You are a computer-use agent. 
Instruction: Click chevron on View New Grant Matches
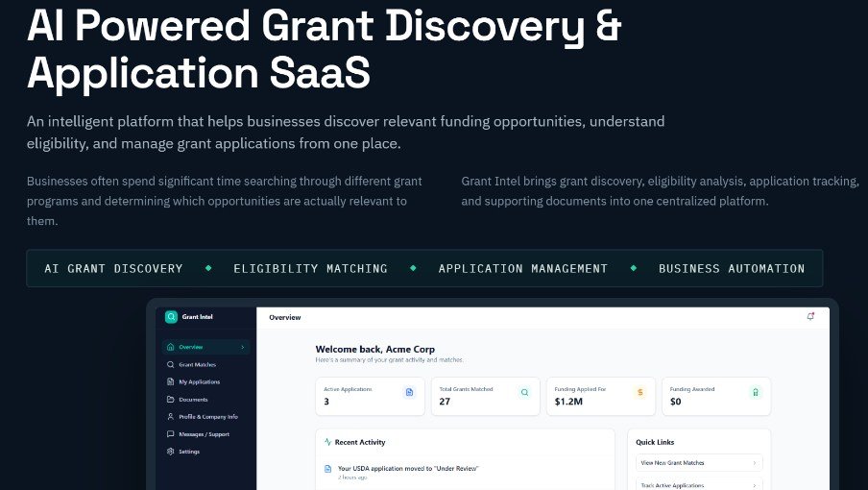click(x=754, y=463)
